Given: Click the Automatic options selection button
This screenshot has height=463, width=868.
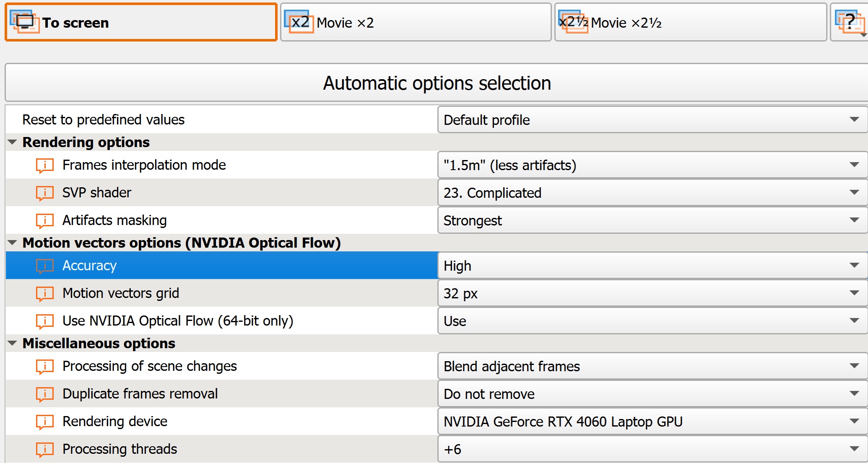Looking at the screenshot, I should [436, 83].
